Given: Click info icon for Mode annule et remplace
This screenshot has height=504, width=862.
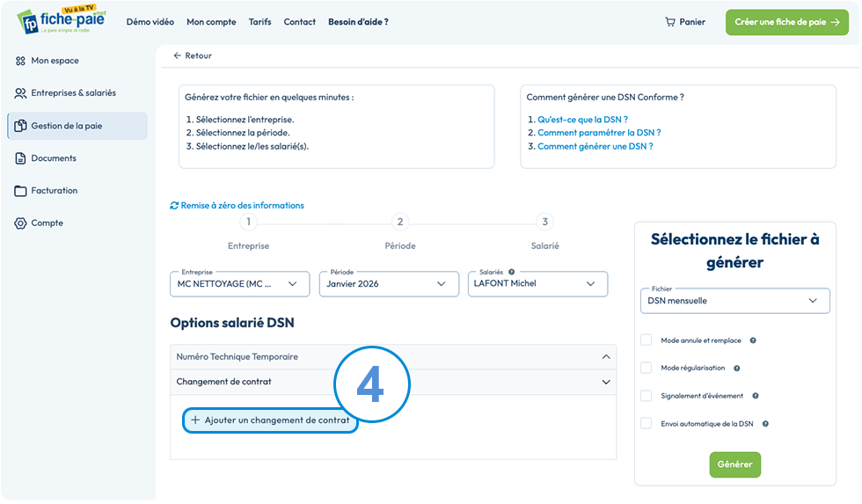Looking at the screenshot, I should [753, 340].
